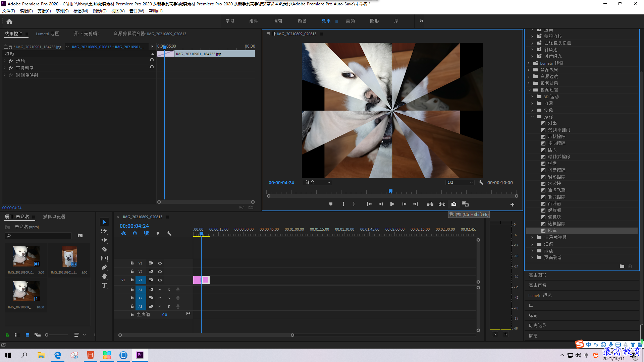Open the 窗口(W) menu
The width and height of the screenshot is (644, 362).
tap(137, 11)
